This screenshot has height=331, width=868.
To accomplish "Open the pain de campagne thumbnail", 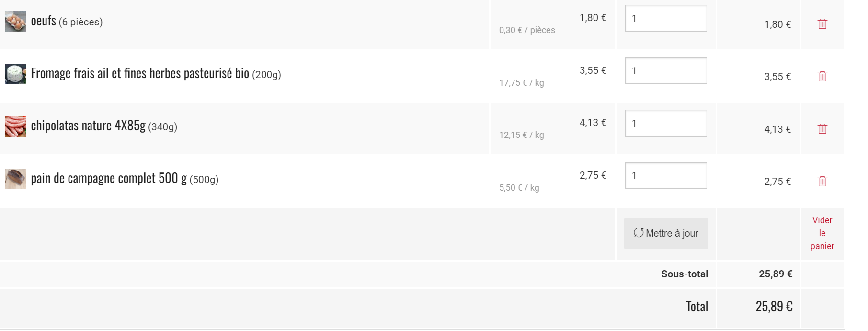I will tap(15, 179).
